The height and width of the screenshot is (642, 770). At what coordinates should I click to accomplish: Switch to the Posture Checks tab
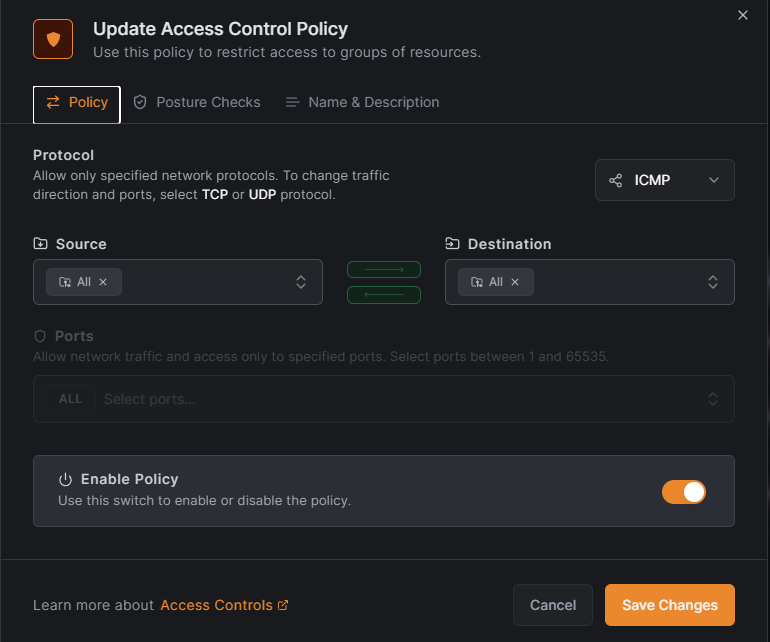[197, 102]
